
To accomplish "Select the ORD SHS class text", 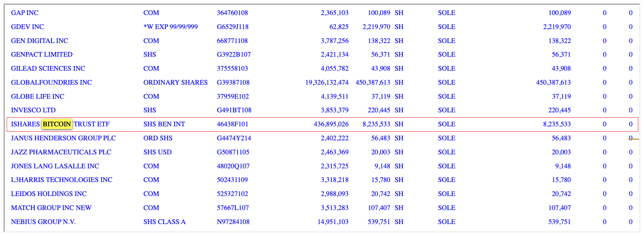I will pos(158,138).
